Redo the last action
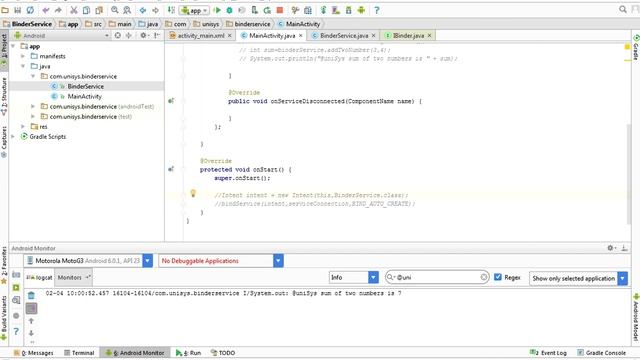 58,10
